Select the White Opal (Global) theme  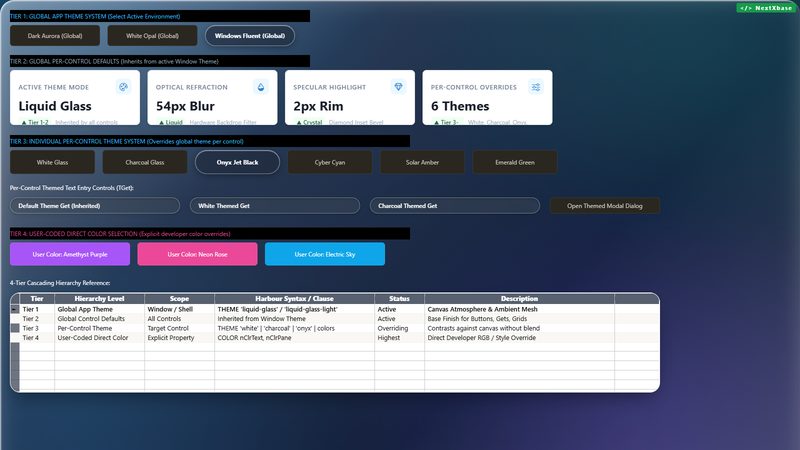[153, 36]
